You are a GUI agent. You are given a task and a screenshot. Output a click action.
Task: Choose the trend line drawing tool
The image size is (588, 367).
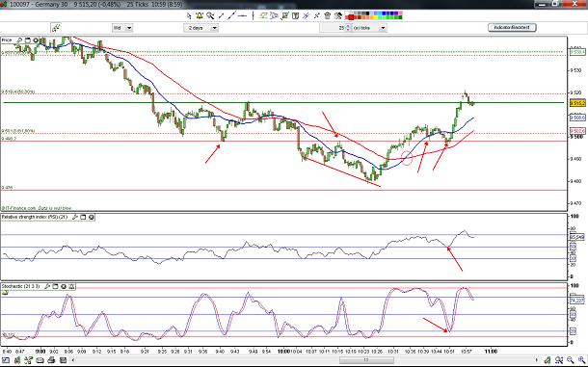coord(222,15)
